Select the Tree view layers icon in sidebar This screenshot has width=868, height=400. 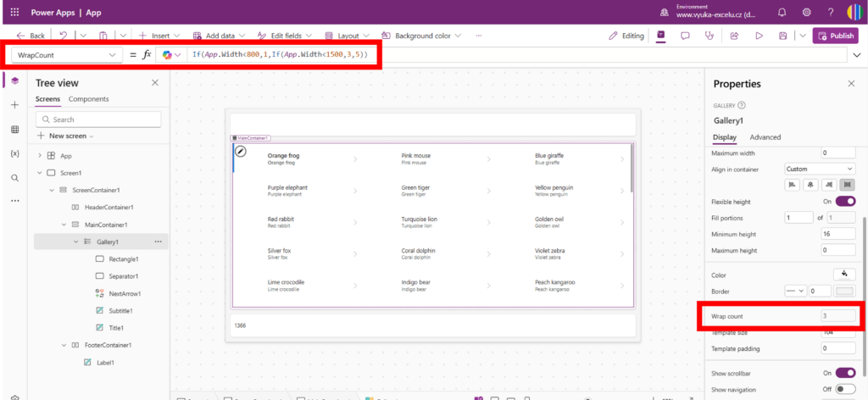(15, 81)
